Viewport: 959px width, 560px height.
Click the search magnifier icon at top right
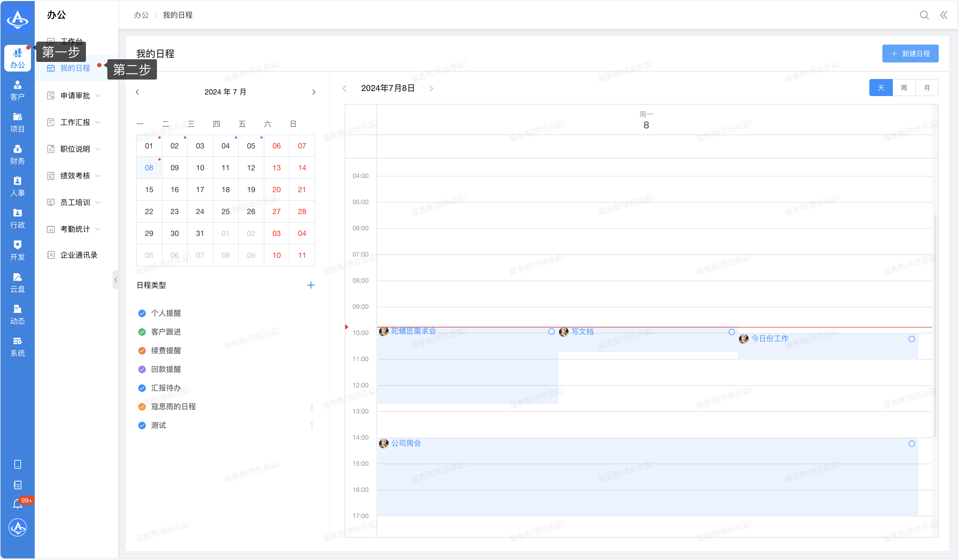(924, 15)
